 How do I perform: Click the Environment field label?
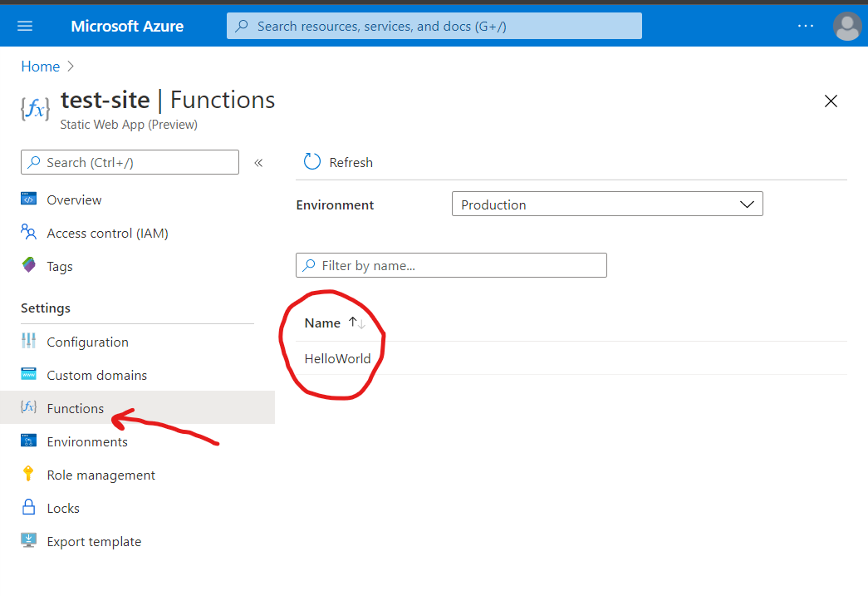335,205
